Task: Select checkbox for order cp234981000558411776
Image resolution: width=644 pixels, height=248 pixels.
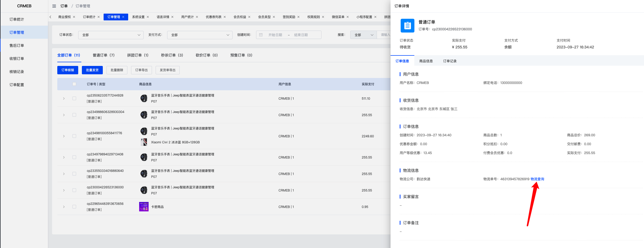Action: 74,136
